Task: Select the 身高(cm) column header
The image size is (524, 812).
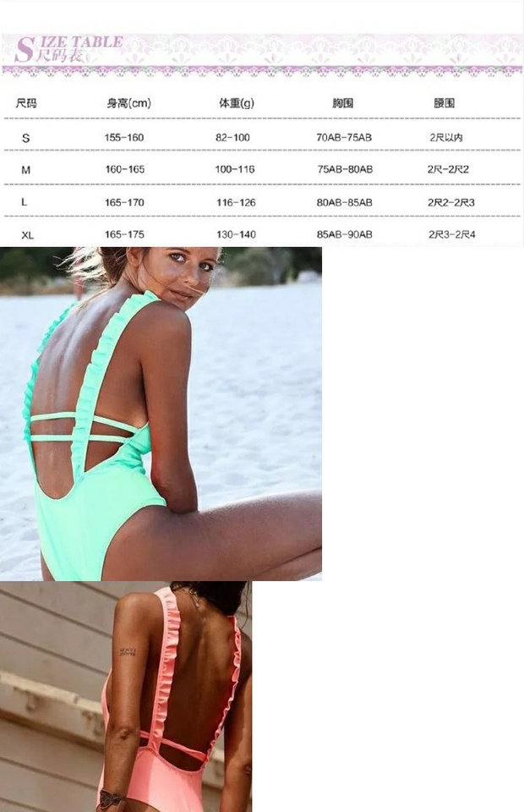Action: click(128, 103)
